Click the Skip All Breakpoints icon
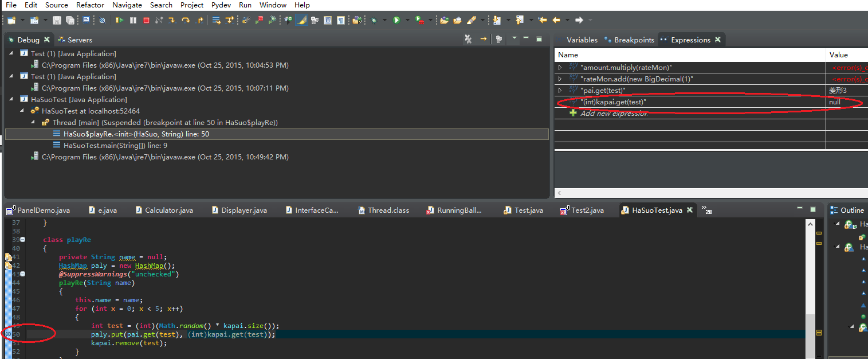Image resolution: width=868 pixels, height=359 pixels. click(102, 20)
